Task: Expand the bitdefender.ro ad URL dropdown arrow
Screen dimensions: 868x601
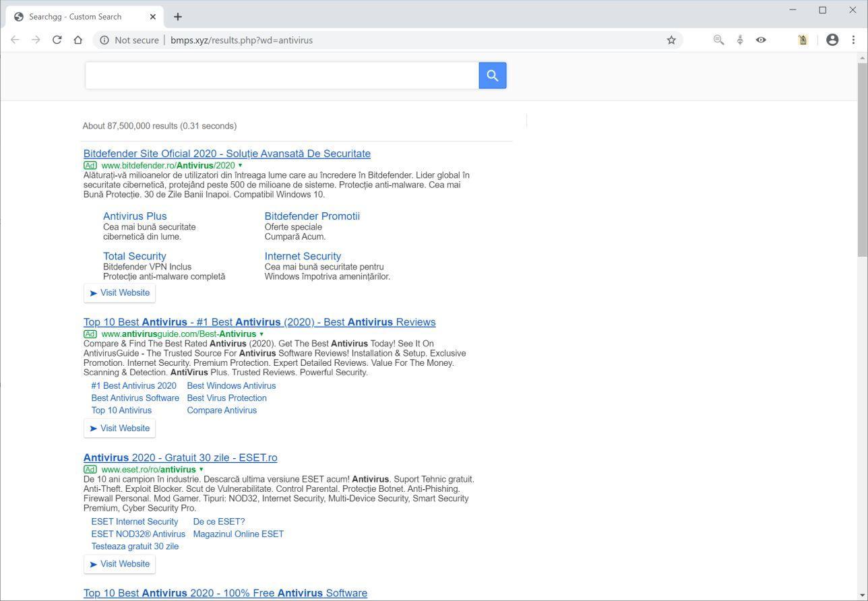Action: 240,166
